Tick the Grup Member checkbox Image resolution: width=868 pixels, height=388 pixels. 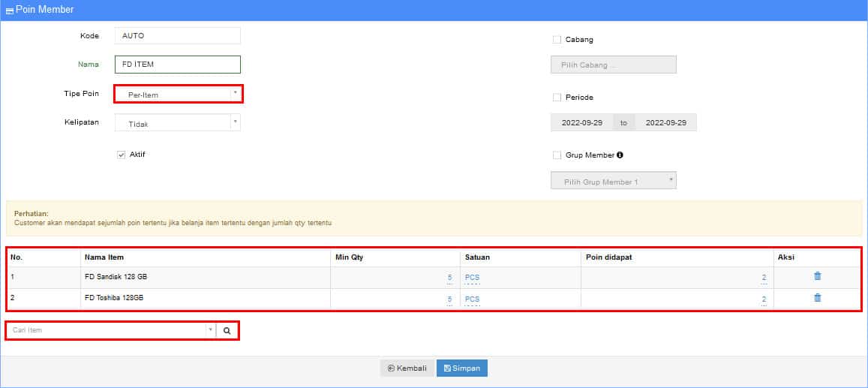coord(557,155)
